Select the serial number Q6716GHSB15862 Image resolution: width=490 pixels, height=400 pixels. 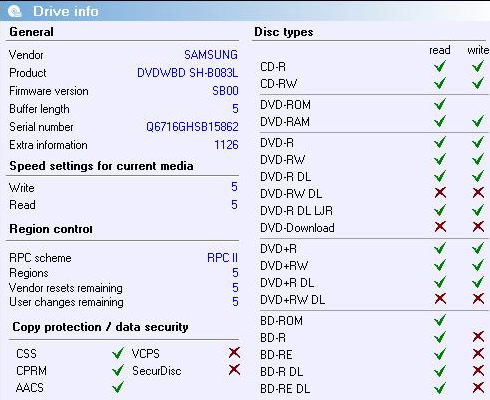pos(192,127)
